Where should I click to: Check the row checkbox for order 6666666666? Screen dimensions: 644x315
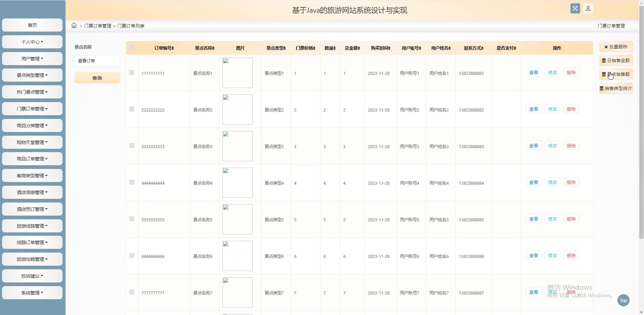pyautogui.click(x=132, y=256)
